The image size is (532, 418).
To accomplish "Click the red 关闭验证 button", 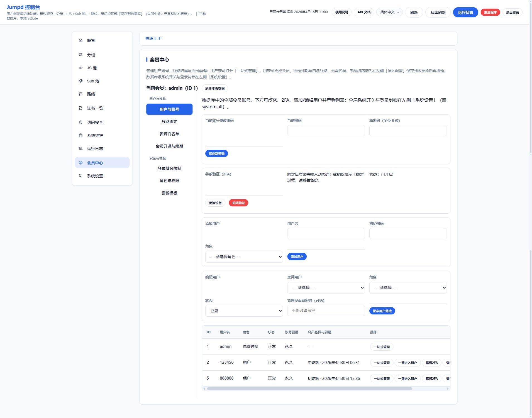I will tap(238, 203).
